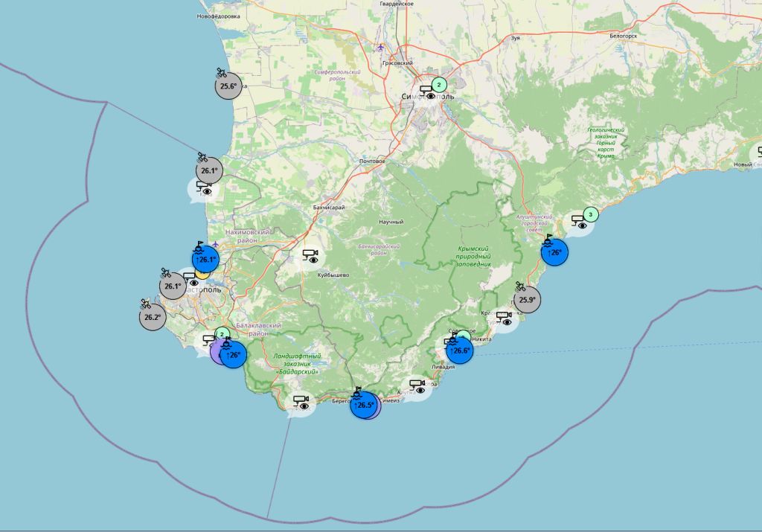The image size is (762, 532).
Task: Click the Балаклавский район label
Action: (258, 330)
